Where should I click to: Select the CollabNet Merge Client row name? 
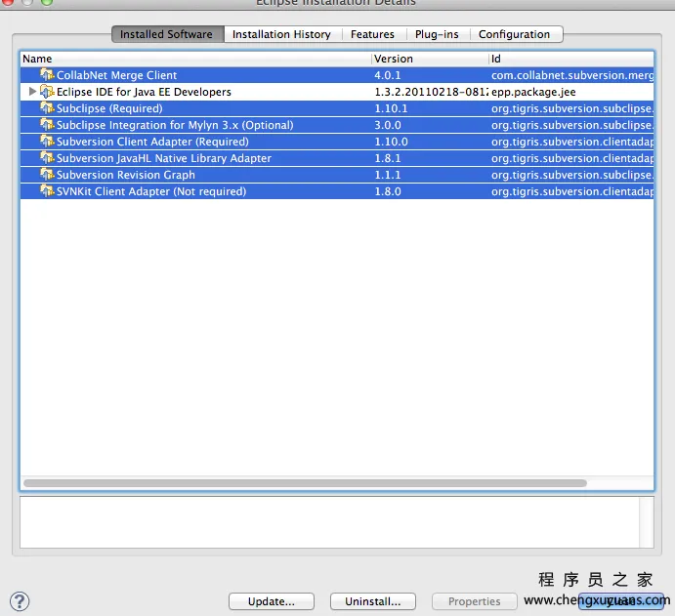[116, 75]
